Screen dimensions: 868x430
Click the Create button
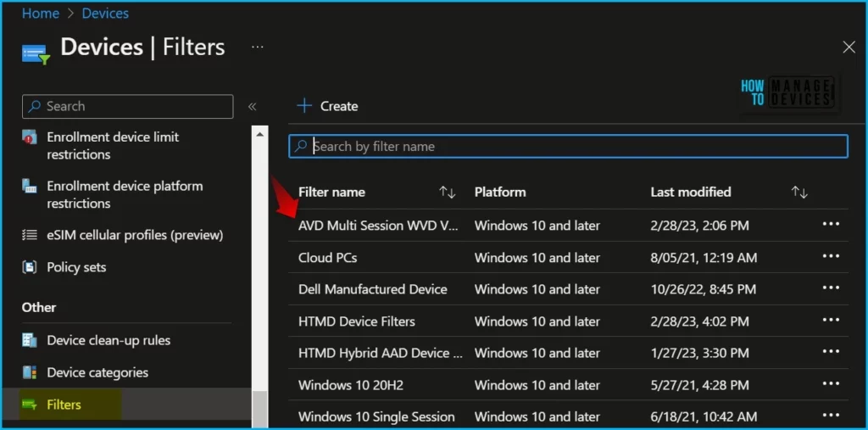click(x=328, y=106)
